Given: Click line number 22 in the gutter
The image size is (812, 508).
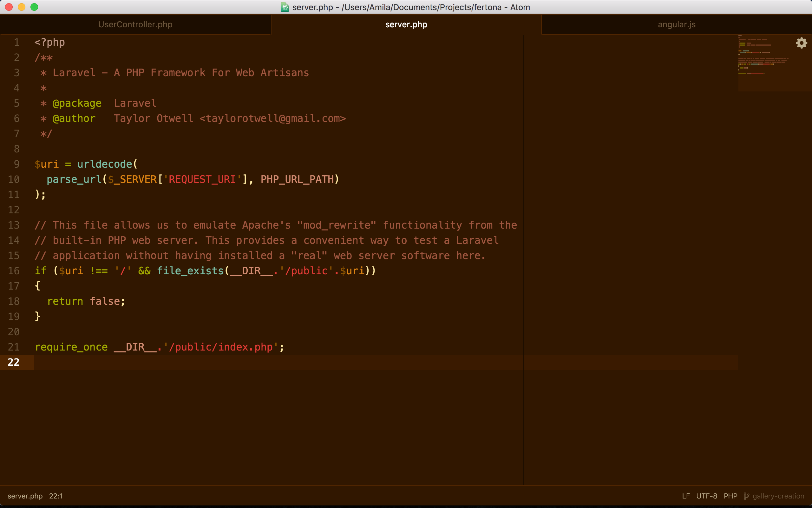Looking at the screenshot, I should click(x=14, y=362).
